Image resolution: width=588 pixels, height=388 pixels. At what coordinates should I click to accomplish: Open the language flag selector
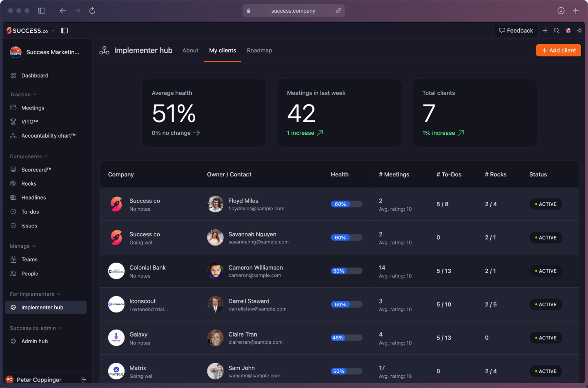point(568,31)
